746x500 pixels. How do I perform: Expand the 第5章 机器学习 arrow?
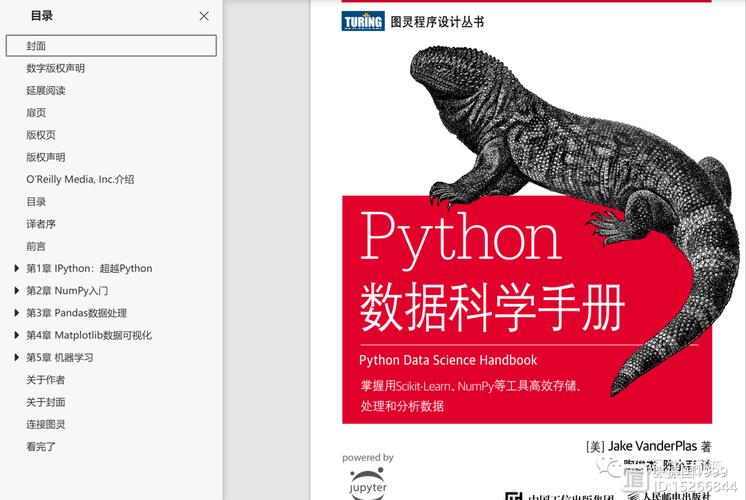pos(17,357)
